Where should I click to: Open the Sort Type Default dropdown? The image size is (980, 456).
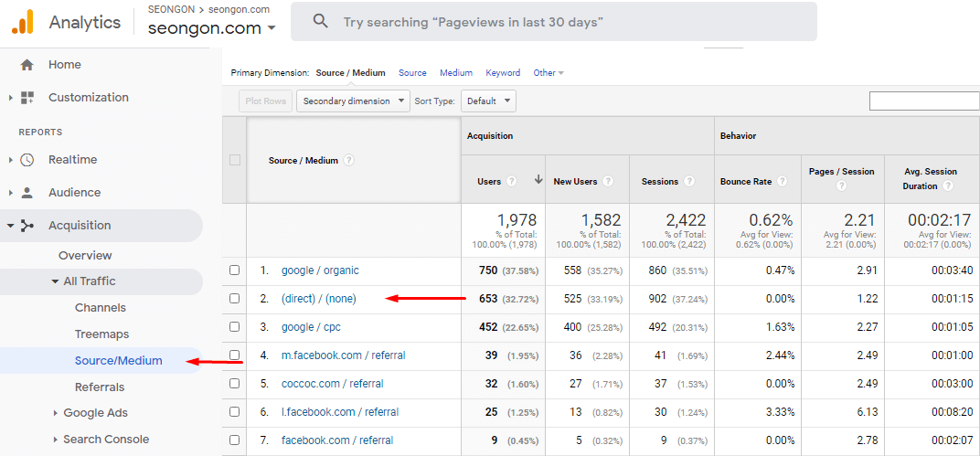488,101
